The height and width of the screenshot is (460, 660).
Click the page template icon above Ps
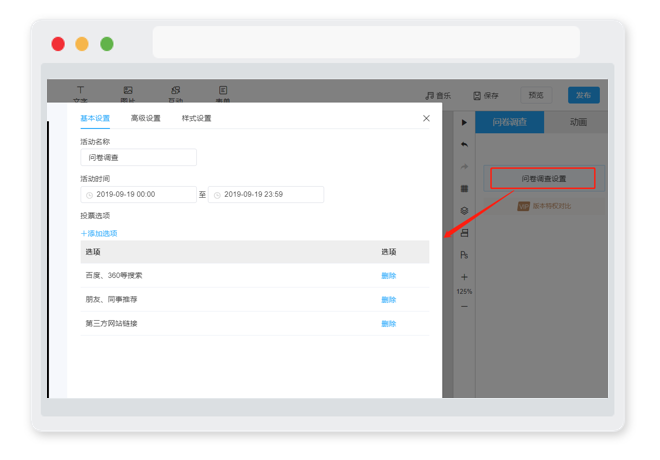464,233
